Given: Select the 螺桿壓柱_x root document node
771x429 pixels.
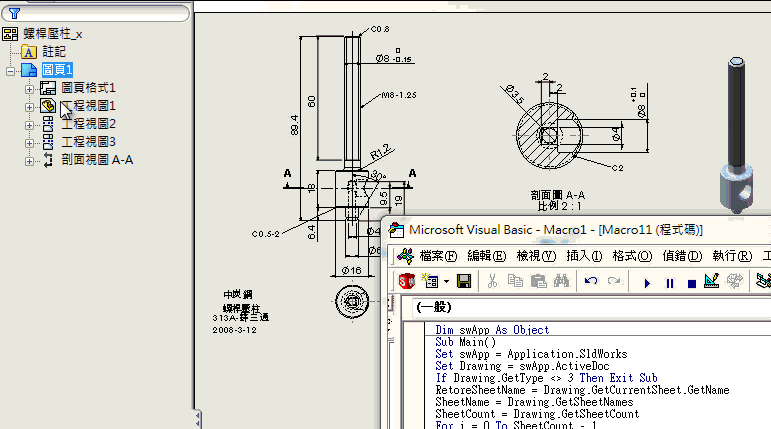Looking at the screenshot, I should [53, 34].
